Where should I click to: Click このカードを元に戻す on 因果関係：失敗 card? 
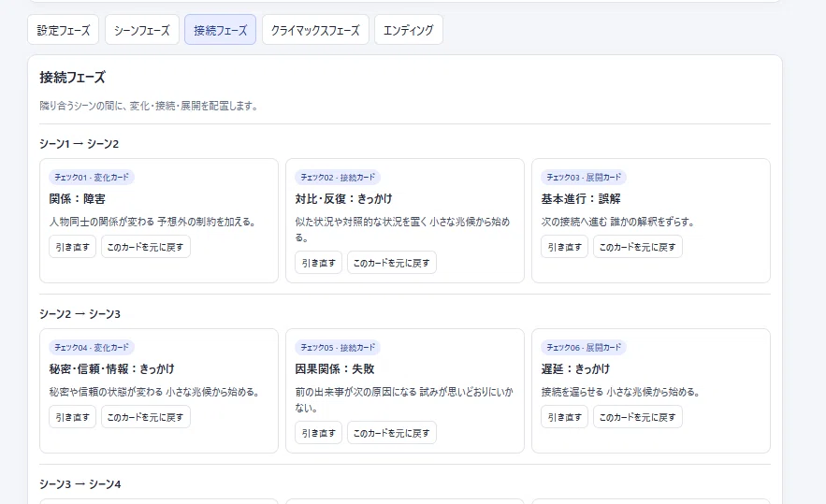[x=392, y=433]
